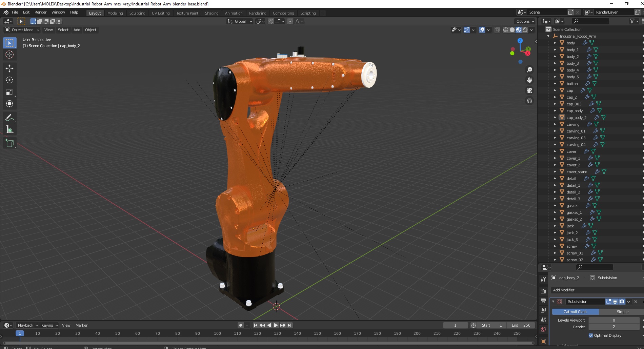The width and height of the screenshot is (644, 349).
Task: Select Simple subdivision type
Action: 622,312
